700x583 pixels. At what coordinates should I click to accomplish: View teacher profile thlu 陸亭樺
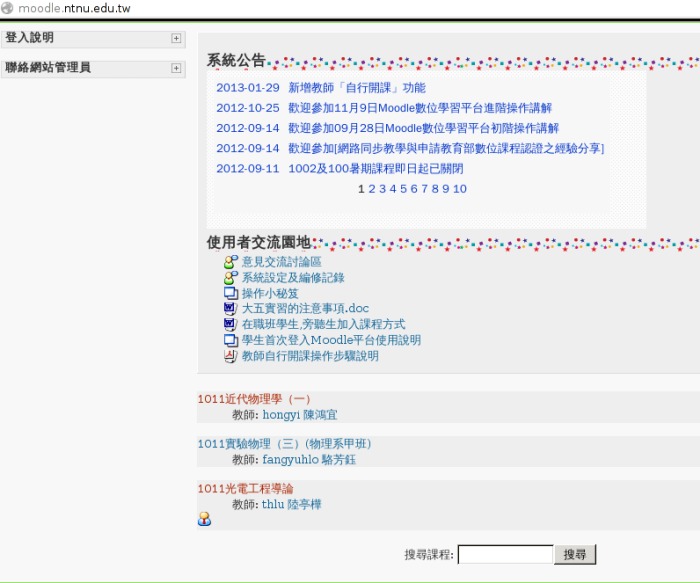[x=292, y=504]
